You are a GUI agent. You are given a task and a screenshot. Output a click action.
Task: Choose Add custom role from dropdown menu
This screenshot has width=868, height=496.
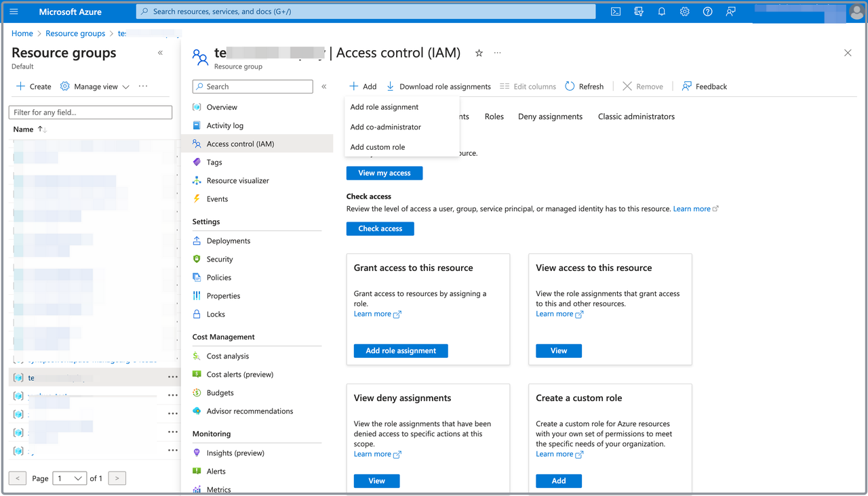[378, 147]
